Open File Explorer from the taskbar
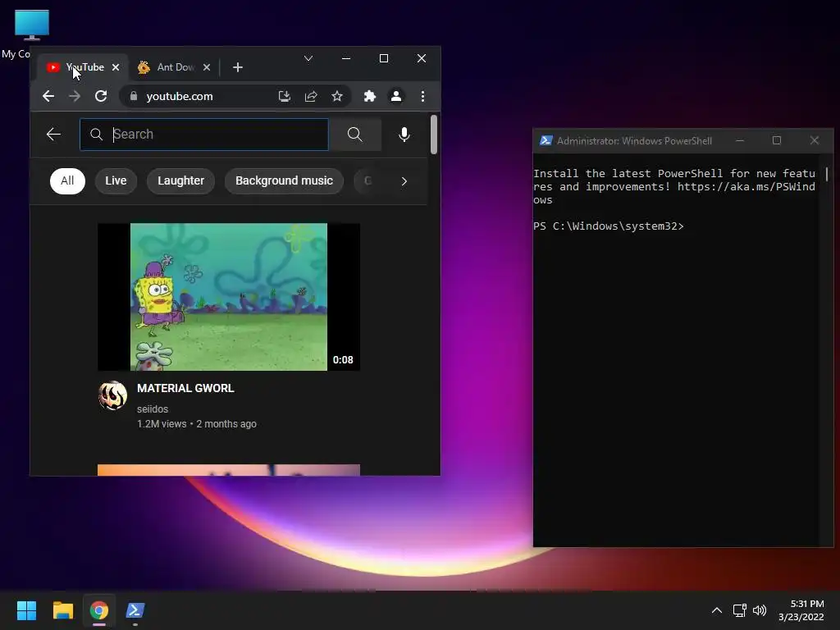The width and height of the screenshot is (840, 630). click(62, 610)
